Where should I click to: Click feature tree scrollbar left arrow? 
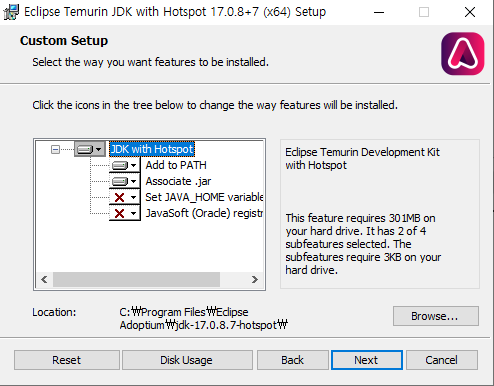(x=44, y=279)
